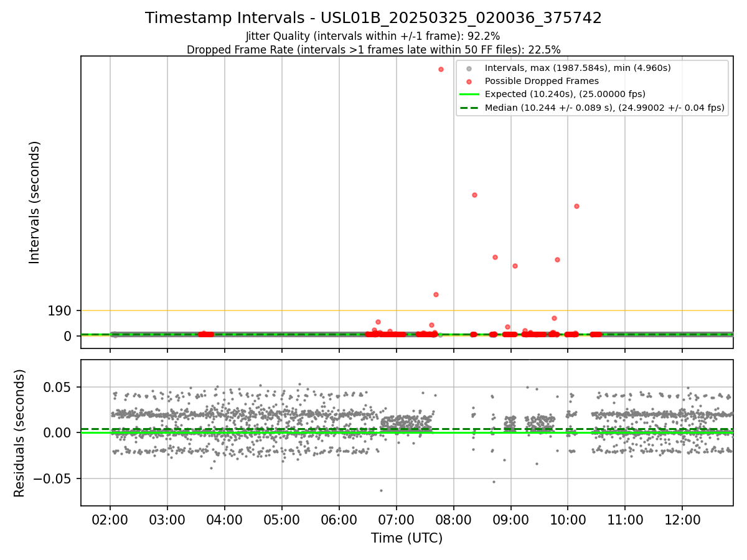Image resolution: width=747 pixels, height=560 pixels.
Task: Click the solid green line sample in the legend
Action: (469, 95)
